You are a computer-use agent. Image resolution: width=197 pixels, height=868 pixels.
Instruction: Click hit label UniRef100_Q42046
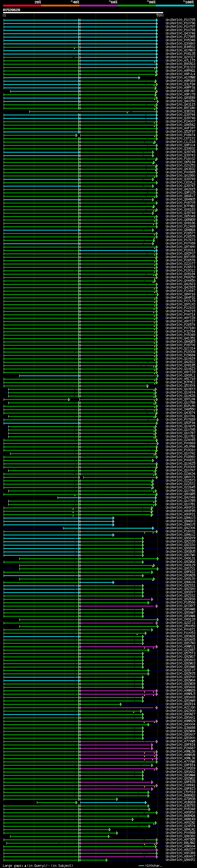180,497
